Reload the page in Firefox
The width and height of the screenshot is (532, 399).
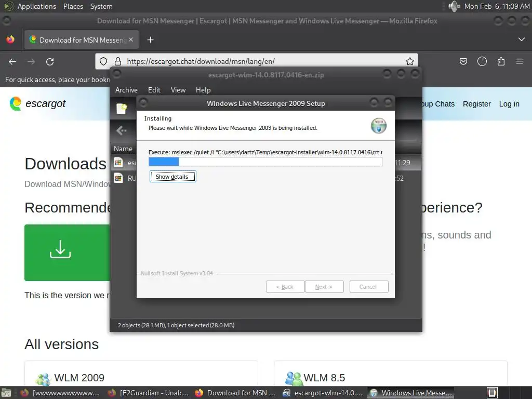click(x=50, y=62)
